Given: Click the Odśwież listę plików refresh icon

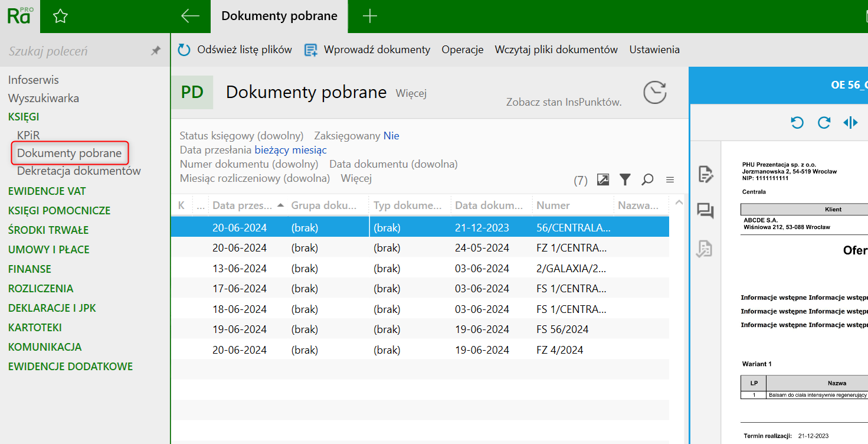Looking at the screenshot, I should click(x=184, y=50).
